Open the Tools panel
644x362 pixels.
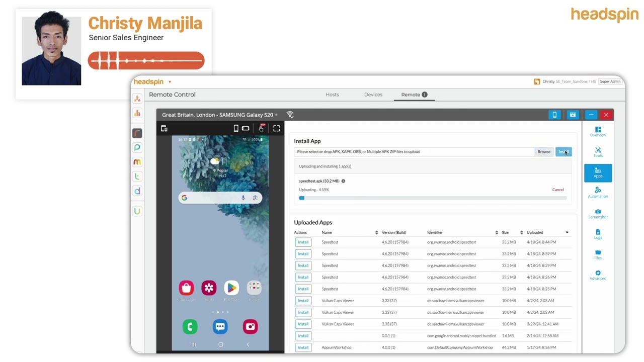point(598,152)
